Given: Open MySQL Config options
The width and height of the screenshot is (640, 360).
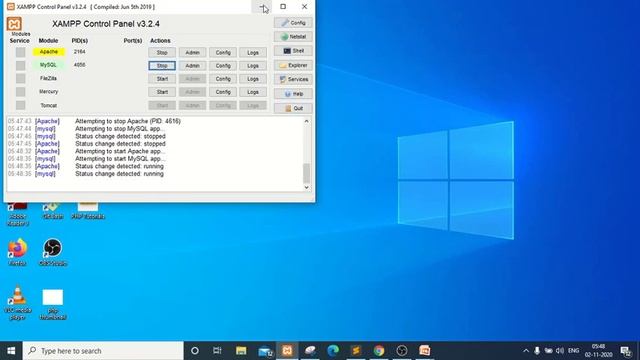Looking at the screenshot, I should pos(223,66).
